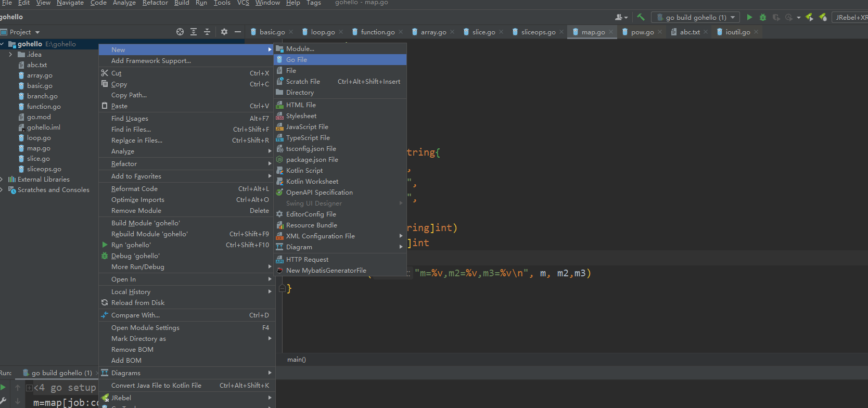Choose OpenAPI Specification in New submenu
The width and height of the screenshot is (868, 408).
click(x=340, y=193)
